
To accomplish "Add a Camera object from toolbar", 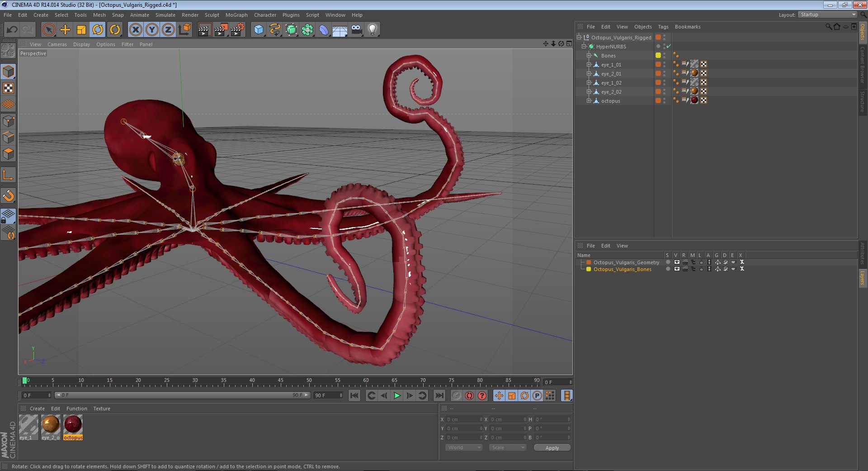I will (356, 30).
